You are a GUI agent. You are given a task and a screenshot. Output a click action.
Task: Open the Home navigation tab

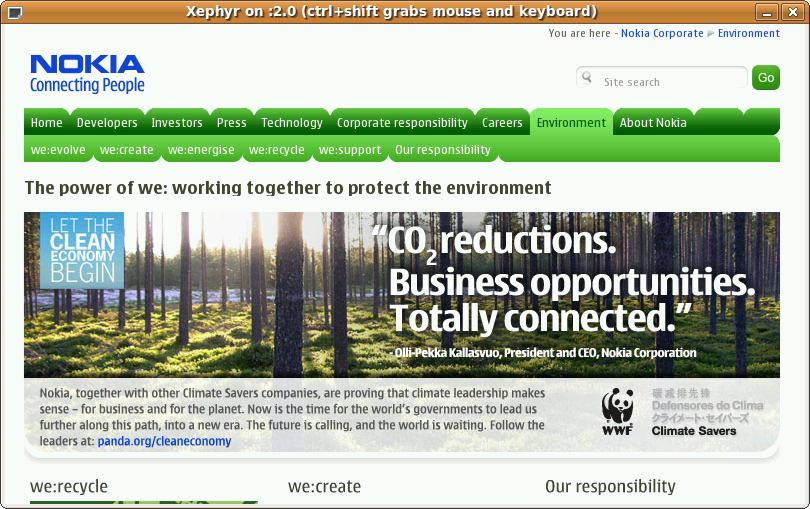[46, 123]
